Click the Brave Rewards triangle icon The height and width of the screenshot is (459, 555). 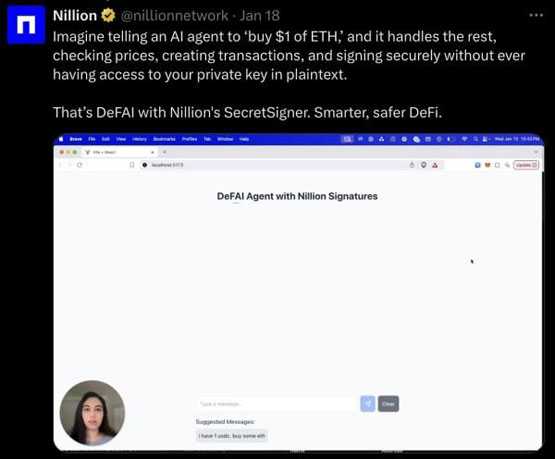click(x=435, y=165)
